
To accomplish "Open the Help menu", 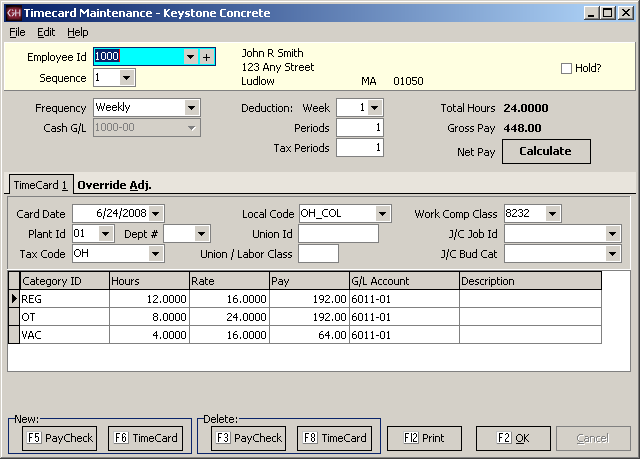I will (x=78, y=32).
